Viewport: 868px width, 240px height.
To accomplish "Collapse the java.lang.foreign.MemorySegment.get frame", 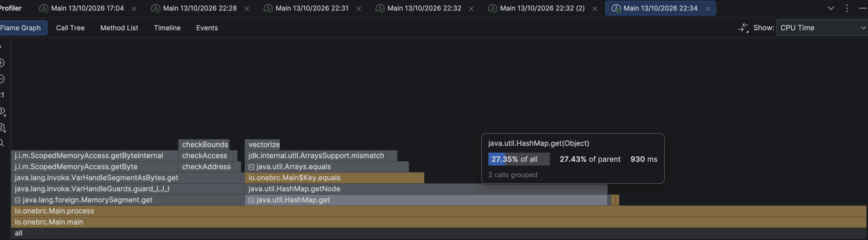I will [18, 200].
